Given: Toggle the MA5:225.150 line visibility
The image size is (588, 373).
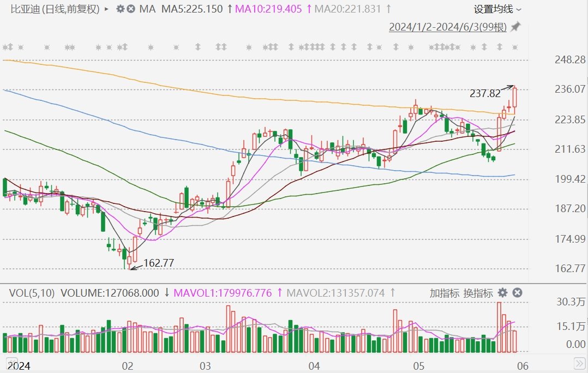Looking at the screenshot, I should pos(192,9).
